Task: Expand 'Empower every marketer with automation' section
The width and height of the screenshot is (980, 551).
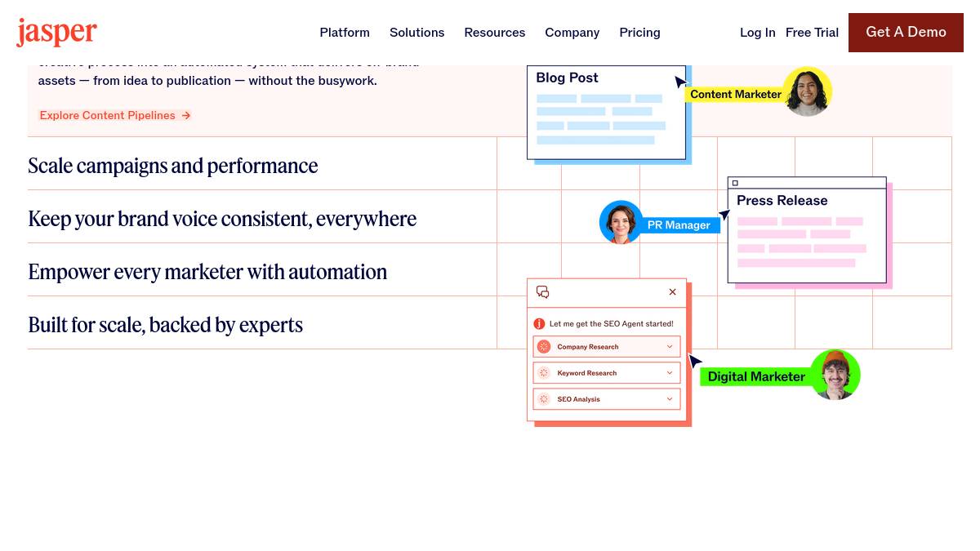Action: pyautogui.click(x=207, y=272)
